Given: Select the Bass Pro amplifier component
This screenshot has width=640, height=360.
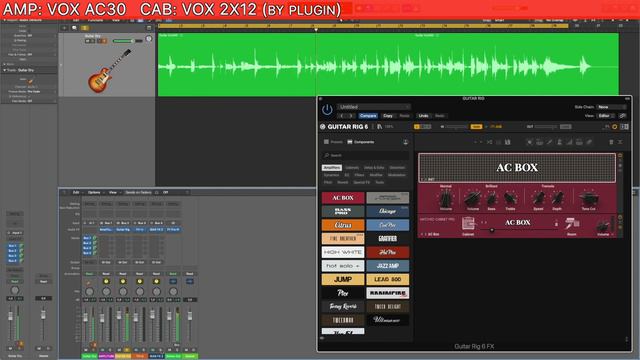Looking at the screenshot, I should point(343,211).
